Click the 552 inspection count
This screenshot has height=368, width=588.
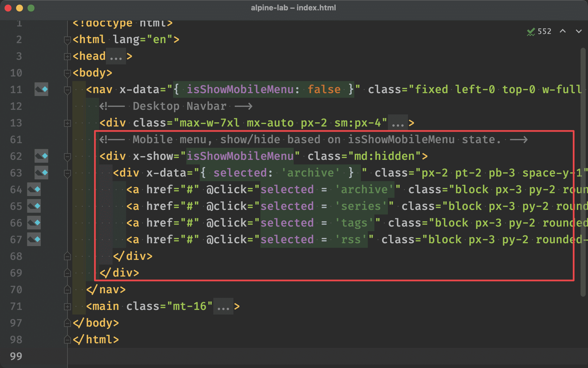point(544,31)
